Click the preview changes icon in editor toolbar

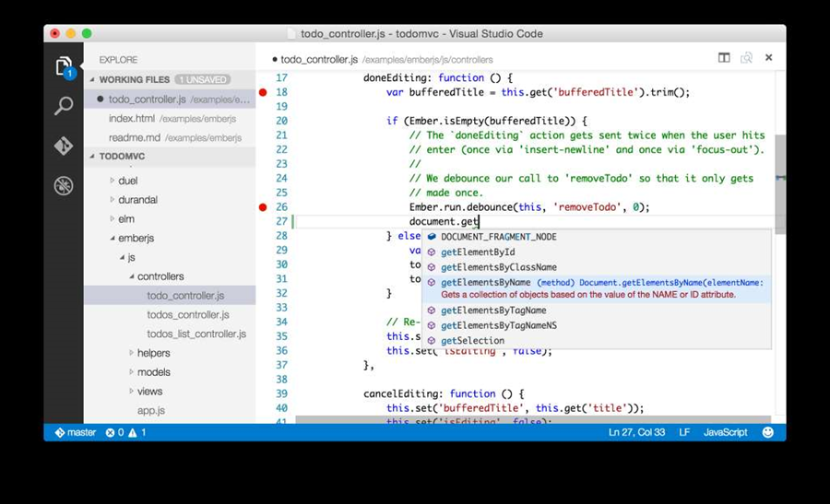coord(746,58)
